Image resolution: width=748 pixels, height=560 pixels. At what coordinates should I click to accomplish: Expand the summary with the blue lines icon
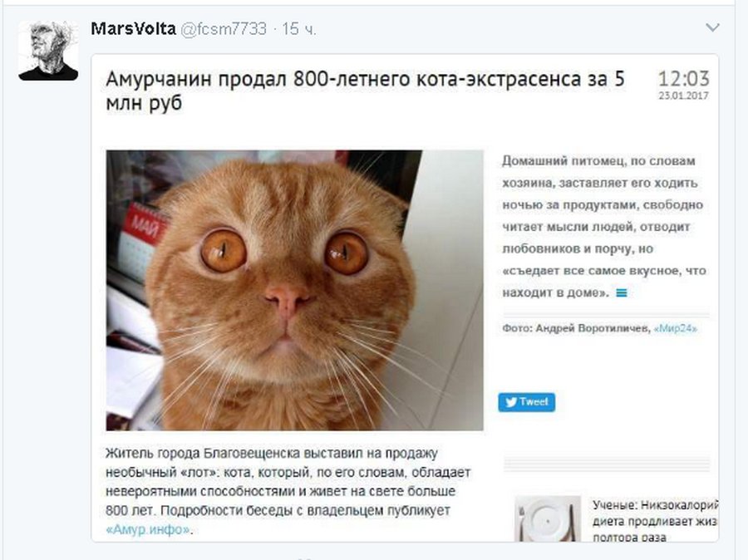[621, 293]
